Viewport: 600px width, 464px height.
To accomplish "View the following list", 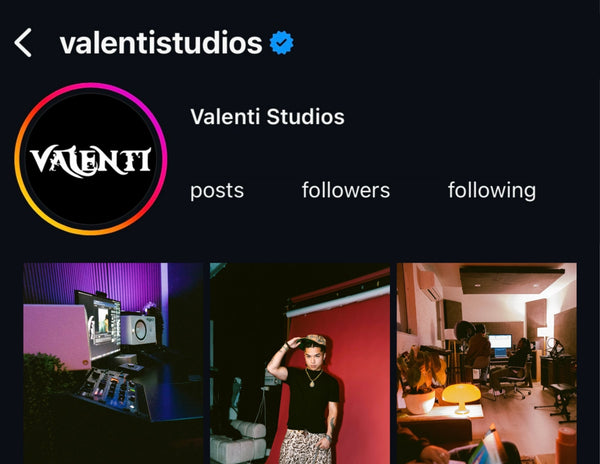I will pyautogui.click(x=492, y=190).
